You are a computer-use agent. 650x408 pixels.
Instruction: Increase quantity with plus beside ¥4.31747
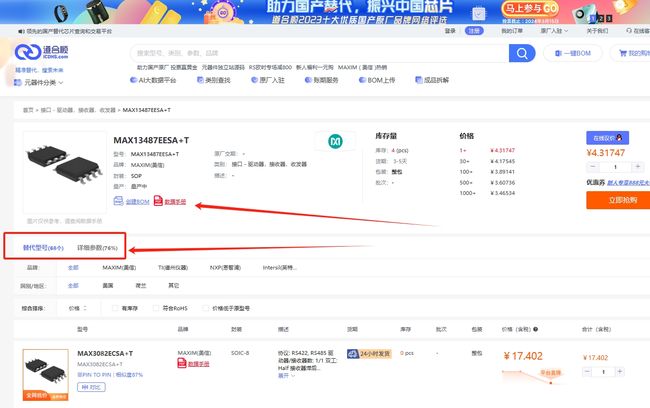tap(638, 167)
